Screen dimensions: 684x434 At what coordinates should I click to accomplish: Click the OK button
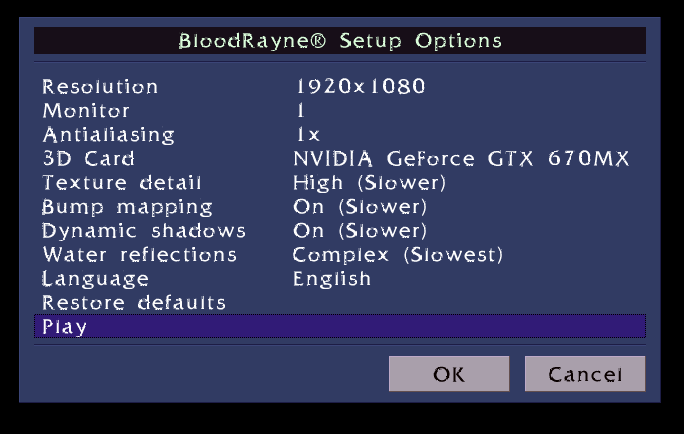tap(449, 374)
